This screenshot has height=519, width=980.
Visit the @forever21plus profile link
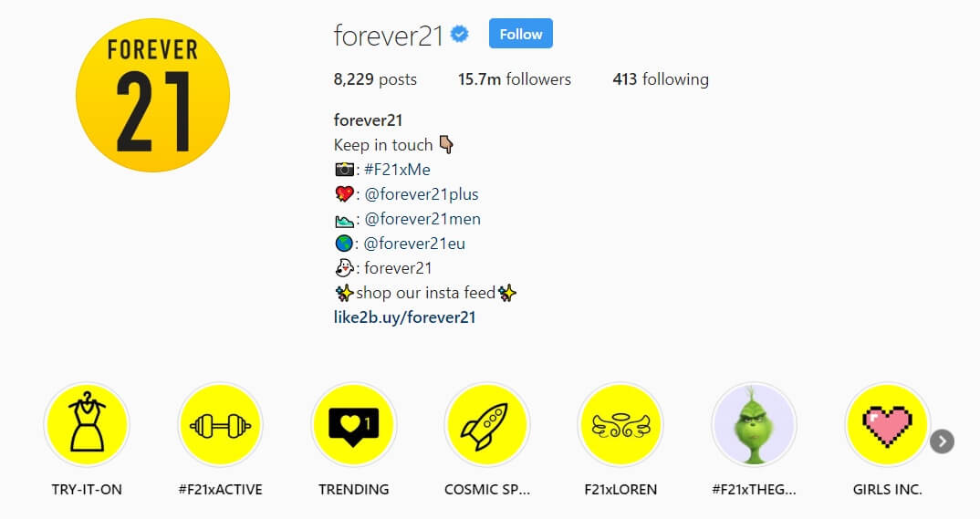[422, 194]
